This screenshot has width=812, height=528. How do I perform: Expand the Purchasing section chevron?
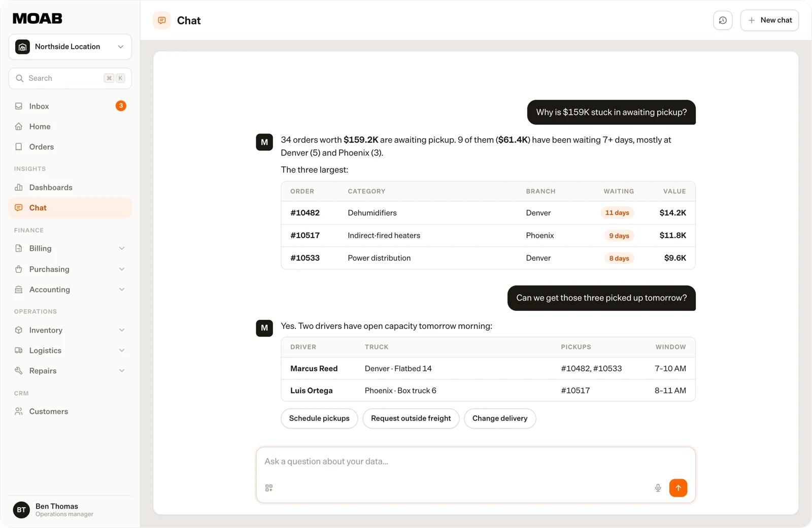coord(122,269)
